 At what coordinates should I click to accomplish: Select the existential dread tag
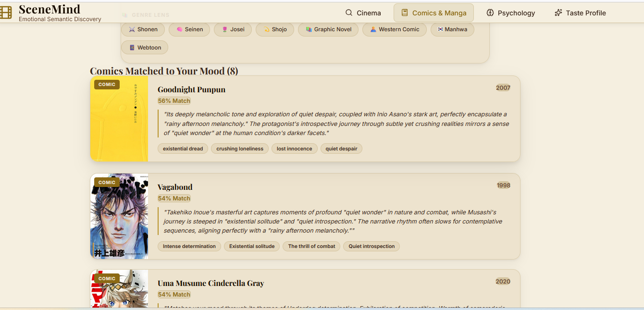pos(183,149)
